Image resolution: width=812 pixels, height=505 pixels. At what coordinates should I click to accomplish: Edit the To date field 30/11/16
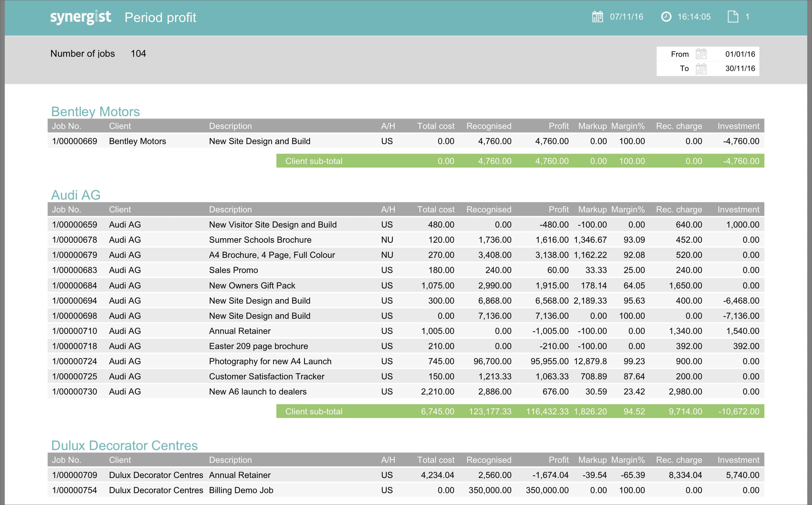[x=740, y=68]
